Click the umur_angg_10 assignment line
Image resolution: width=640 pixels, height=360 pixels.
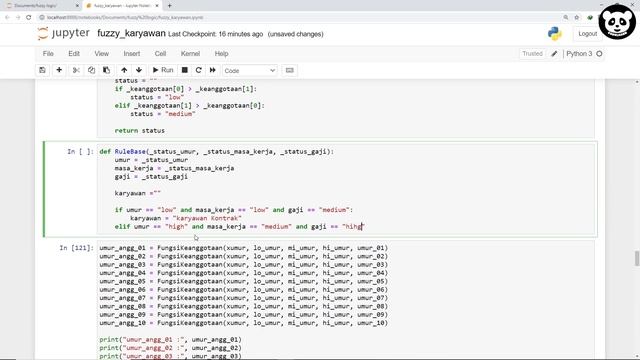tap(244, 323)
